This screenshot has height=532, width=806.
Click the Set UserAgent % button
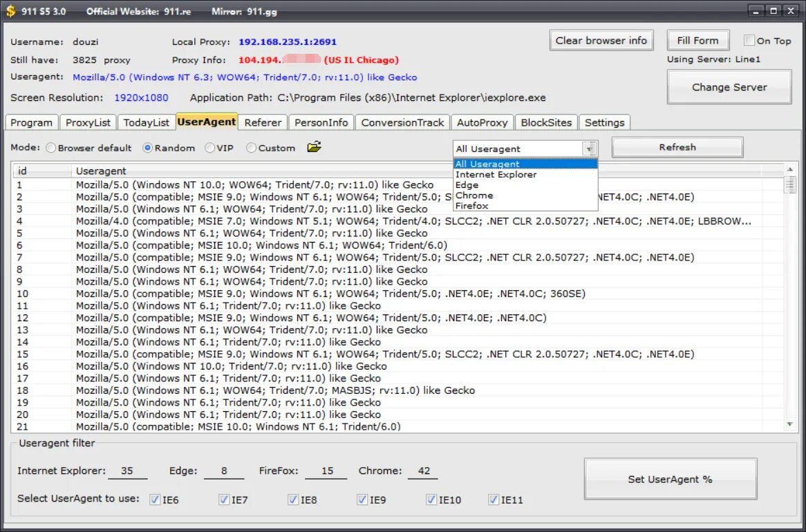tap(670, 479)
